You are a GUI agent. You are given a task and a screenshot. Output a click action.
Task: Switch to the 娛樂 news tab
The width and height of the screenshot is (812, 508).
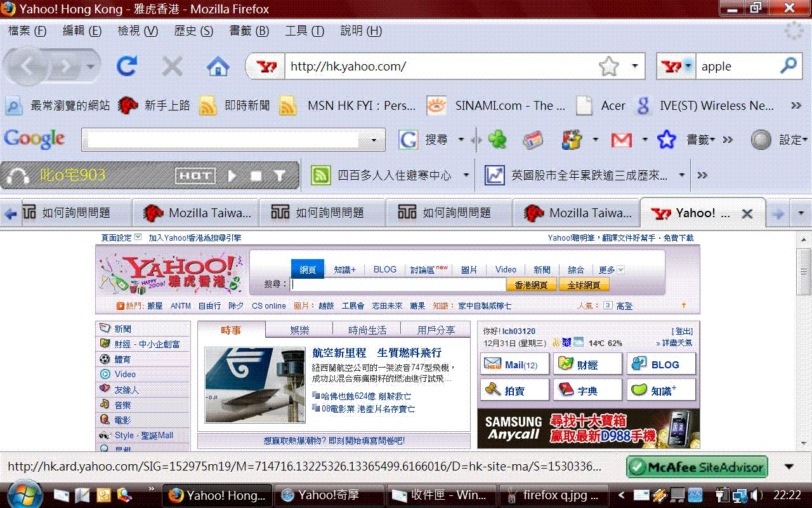[x=299, y=330]
